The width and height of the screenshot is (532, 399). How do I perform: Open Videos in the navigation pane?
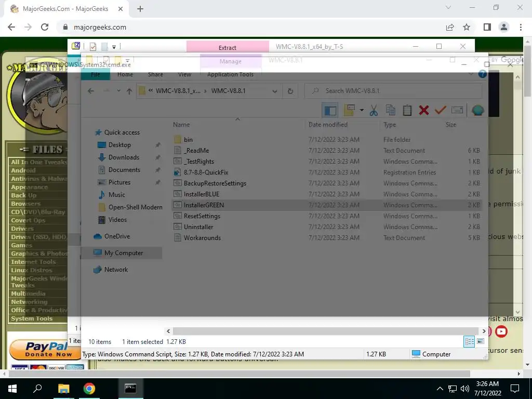117,220
